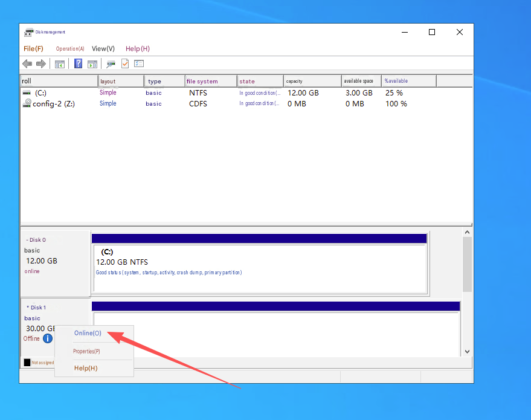Viewport: 531px width, 420px height.
Task: Click the 100 % available cell
Action: (396, 104)
